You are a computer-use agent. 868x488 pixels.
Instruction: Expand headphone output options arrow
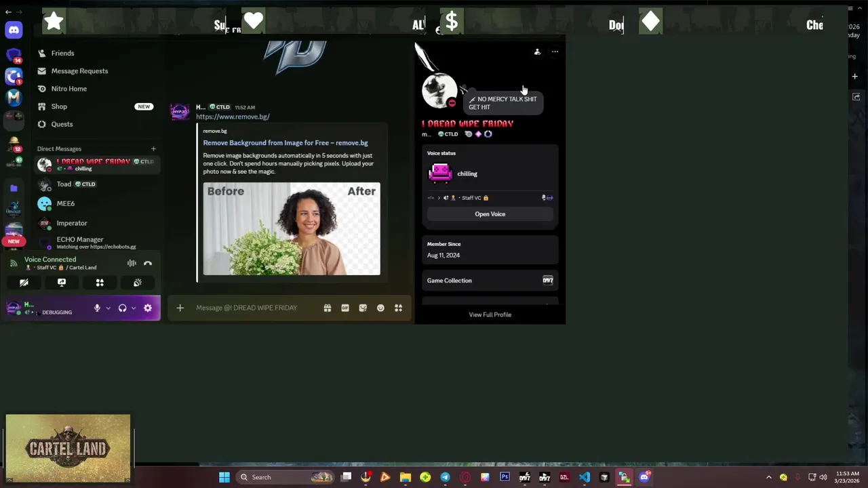[x=134, y=308]
